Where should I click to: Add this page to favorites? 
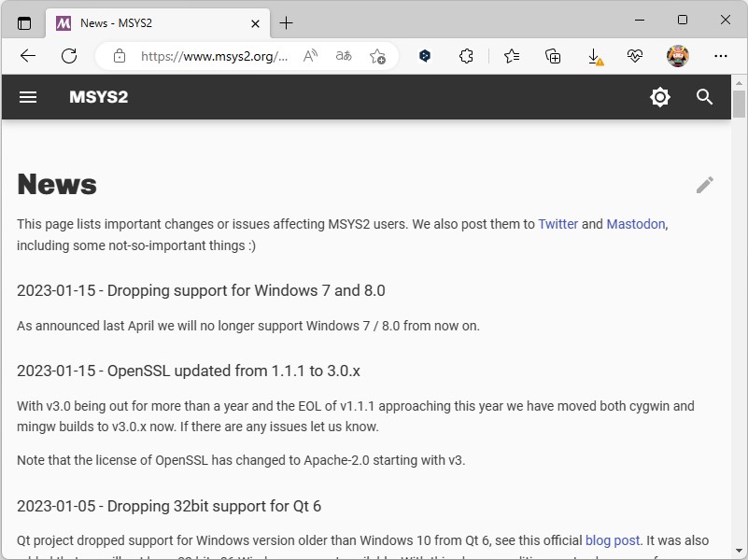tap(378, 56)
